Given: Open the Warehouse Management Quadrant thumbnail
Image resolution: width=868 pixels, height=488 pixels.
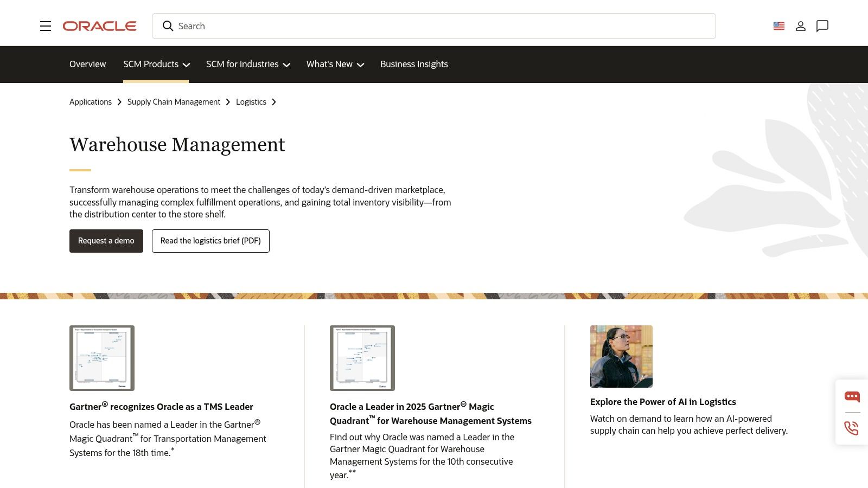Looking at the screenshot, I should [x=362, y=358].
